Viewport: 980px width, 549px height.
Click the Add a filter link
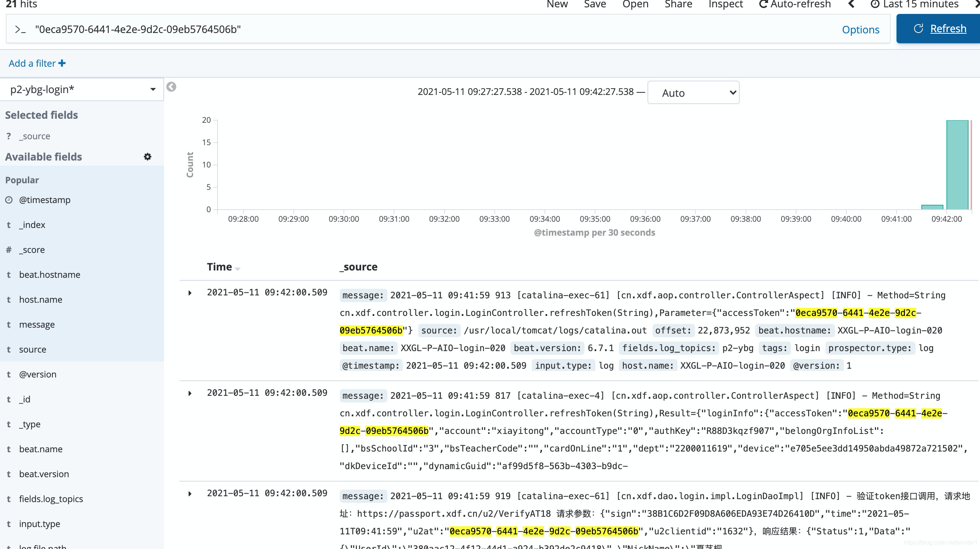(37, 63)
